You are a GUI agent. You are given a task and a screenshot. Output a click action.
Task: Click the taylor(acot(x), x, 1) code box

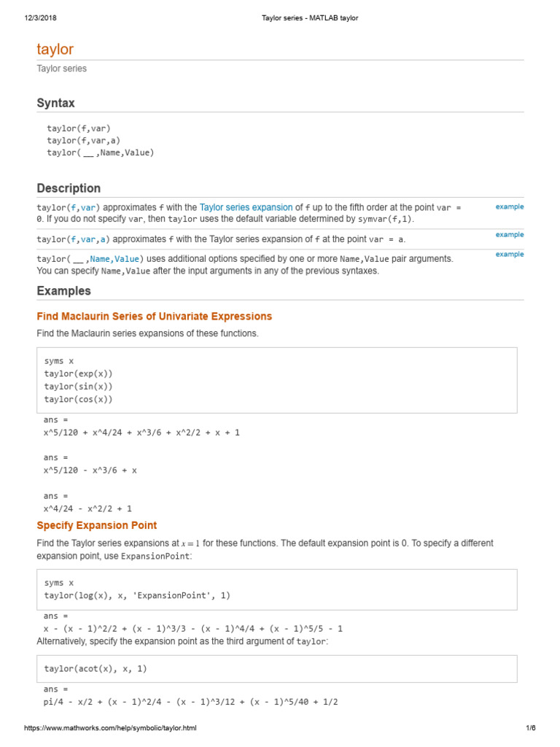click(x=276, y=669)
